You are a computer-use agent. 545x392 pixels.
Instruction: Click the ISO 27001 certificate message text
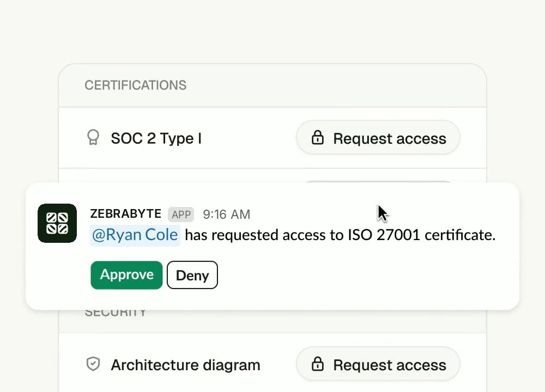(x=340, y=235)
